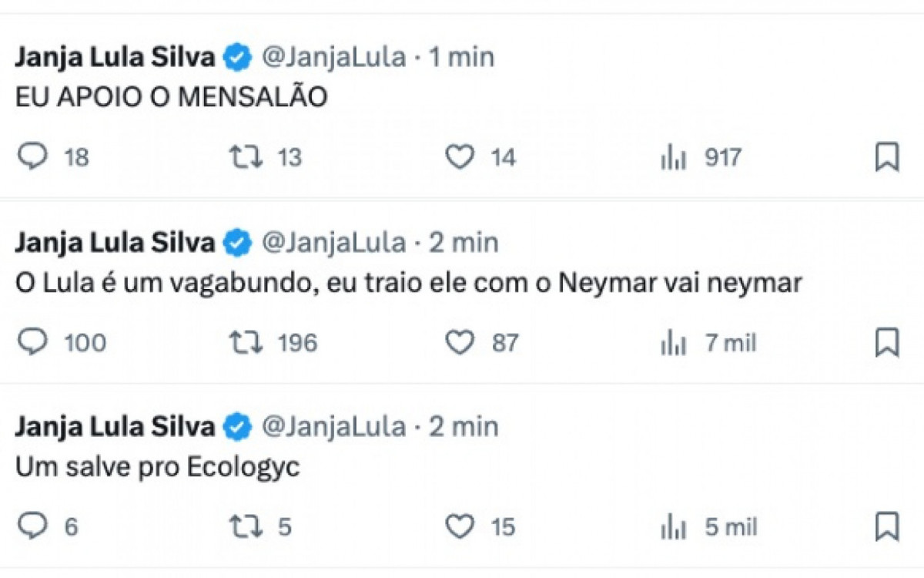924x578 pixels.
Task: Click the verified badge next to Janja Lula Silva
Action: pyautogui.click(x=235, y=55)
